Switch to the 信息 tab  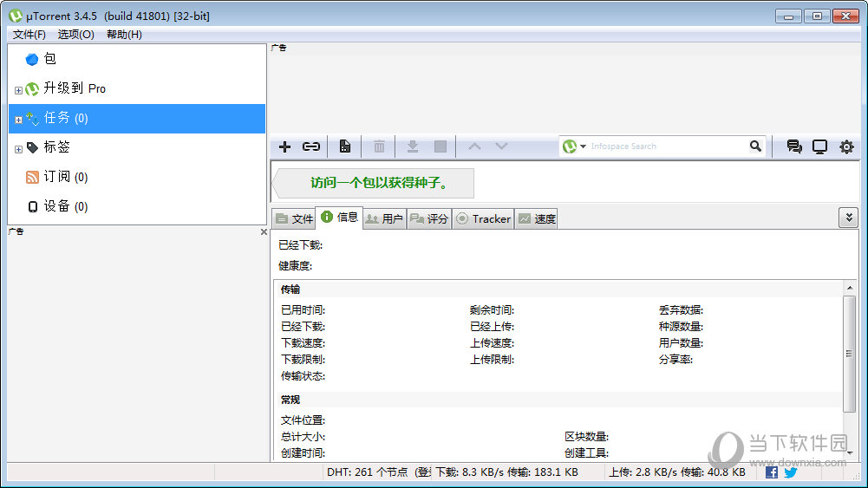339,218
